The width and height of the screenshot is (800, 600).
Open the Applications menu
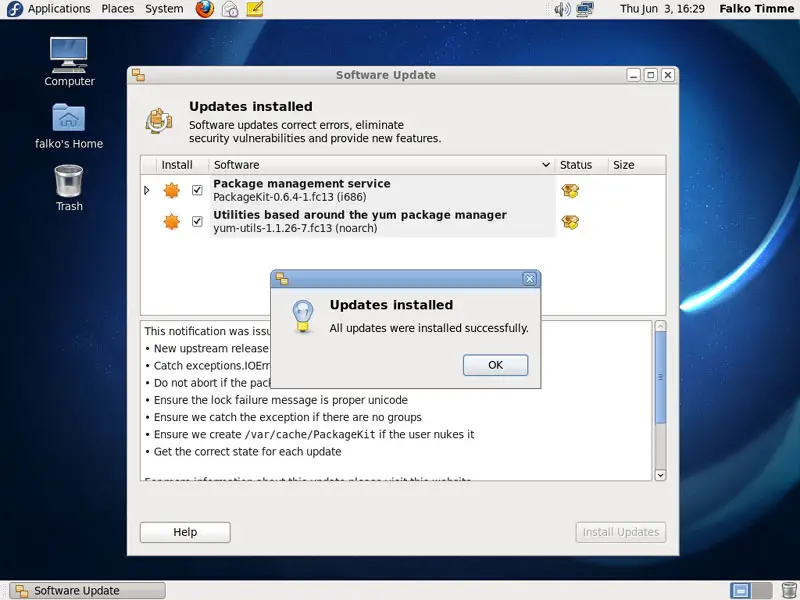59,9
